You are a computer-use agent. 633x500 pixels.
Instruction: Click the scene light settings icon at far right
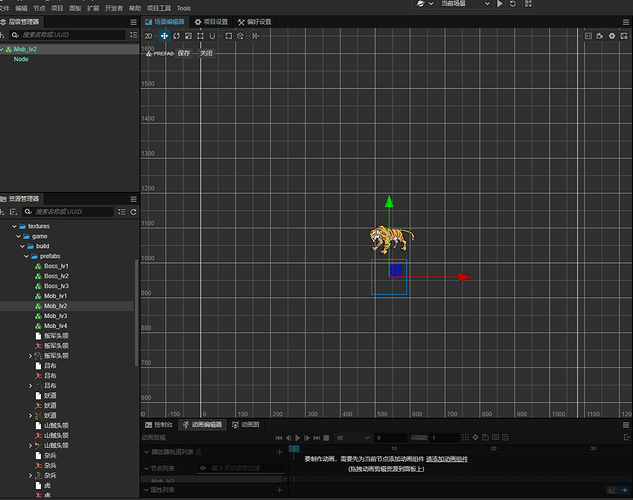[624, 36]
